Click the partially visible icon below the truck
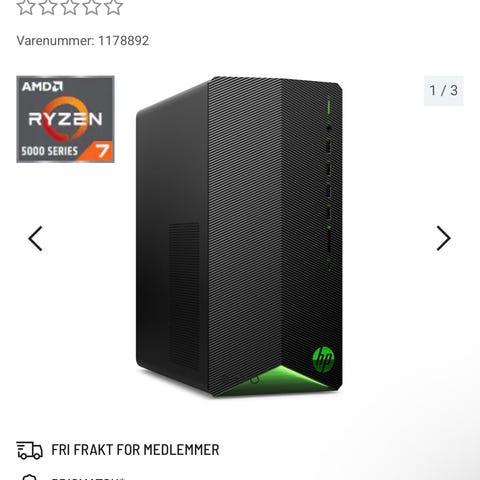 point(30,477)
